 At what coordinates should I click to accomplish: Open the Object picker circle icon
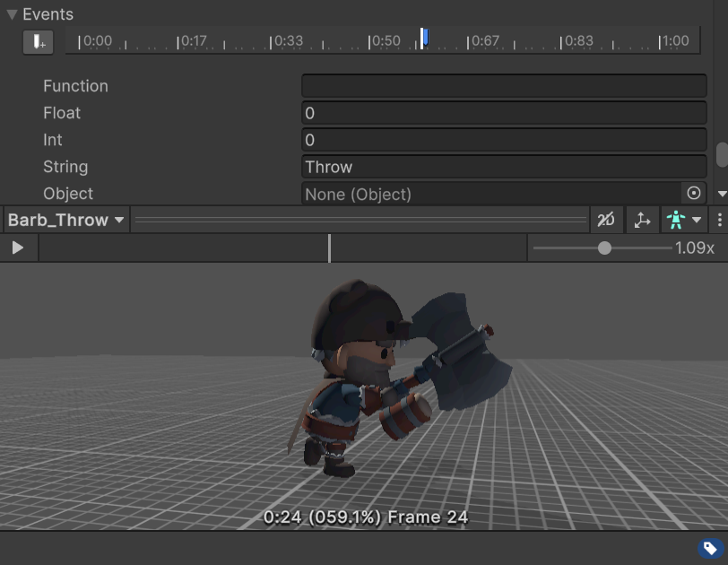tap(694, 193)
